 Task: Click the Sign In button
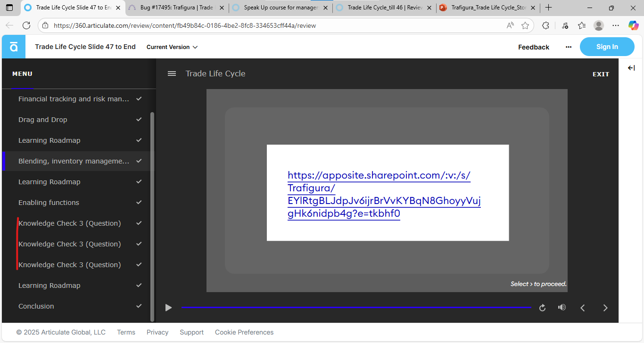[x=607, y=47]
